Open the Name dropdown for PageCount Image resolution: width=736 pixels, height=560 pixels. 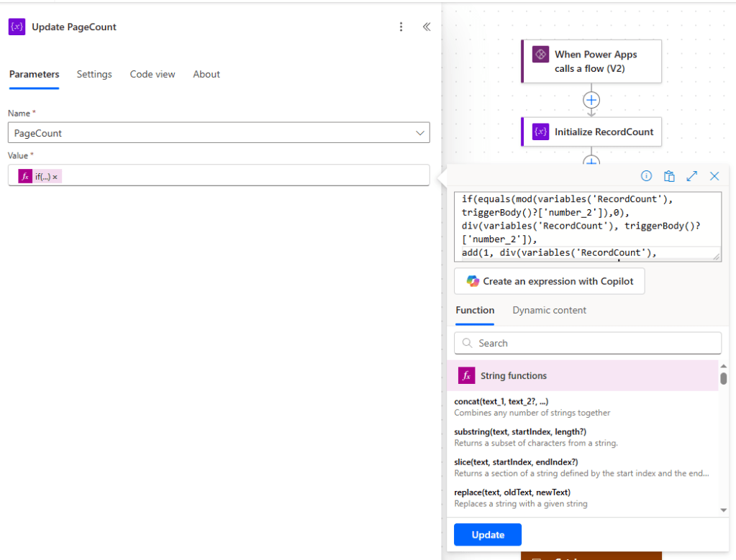(x=420, y=133)
